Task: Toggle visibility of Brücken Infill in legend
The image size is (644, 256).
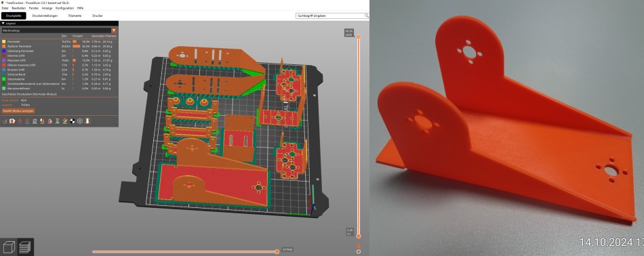Action: 59,70
